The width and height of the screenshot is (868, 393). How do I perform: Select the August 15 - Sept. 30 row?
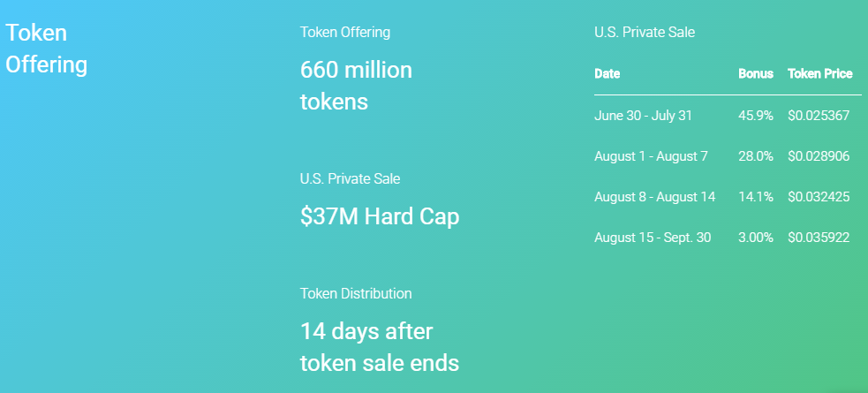[x=728, y=238]
